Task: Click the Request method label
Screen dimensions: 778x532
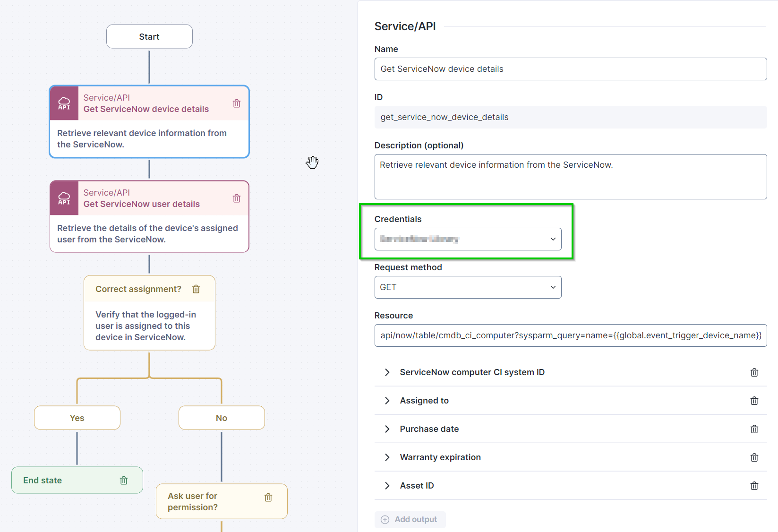Action: pos(408,267)
